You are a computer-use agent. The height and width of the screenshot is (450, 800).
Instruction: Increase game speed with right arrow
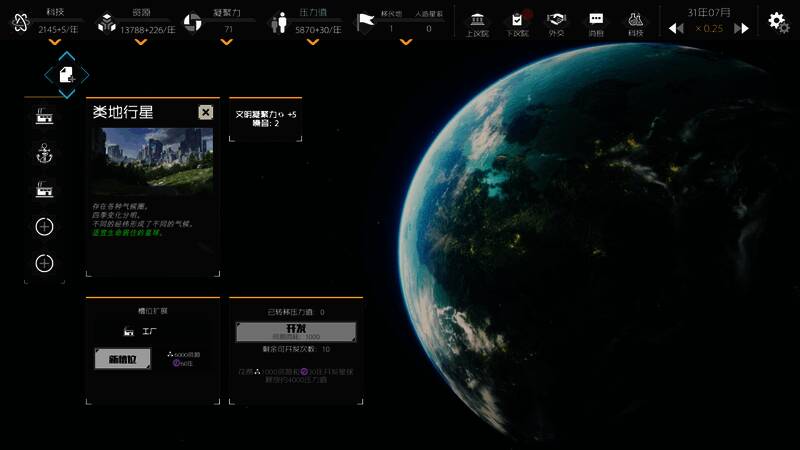741,29
